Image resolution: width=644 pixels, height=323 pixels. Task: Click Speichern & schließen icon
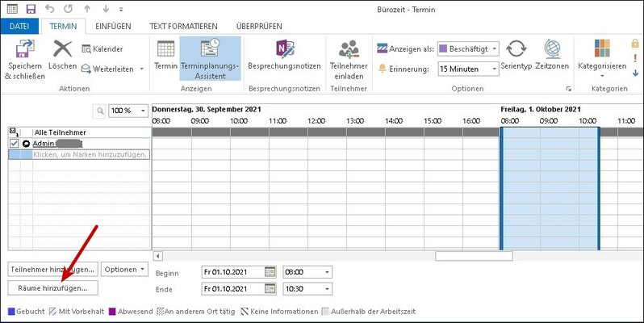pos(24,51)
